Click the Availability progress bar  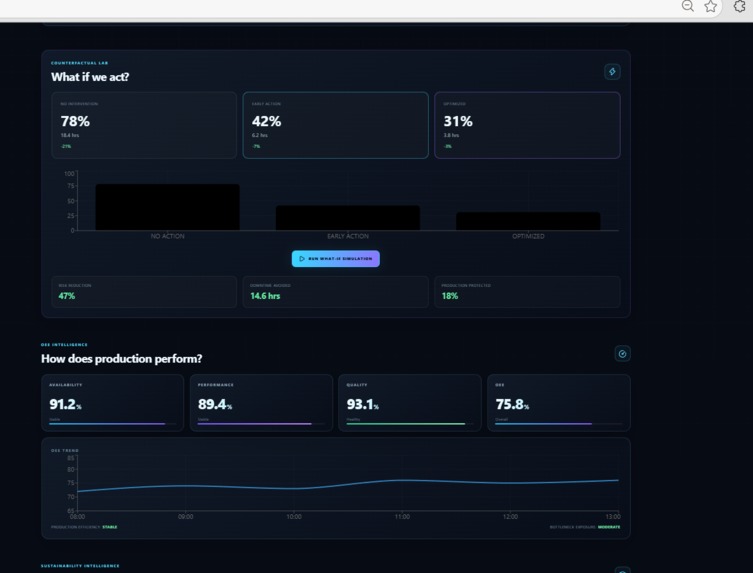coord(112,424)
